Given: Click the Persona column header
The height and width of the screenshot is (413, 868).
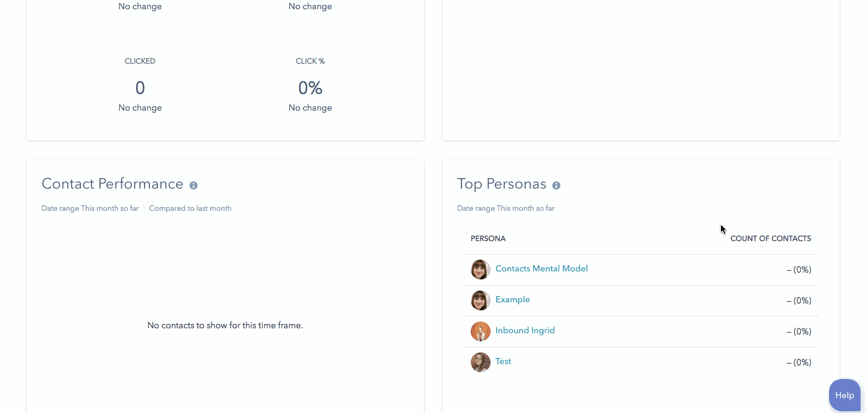Looking at the screenshot, I should [x=488, y=239].
